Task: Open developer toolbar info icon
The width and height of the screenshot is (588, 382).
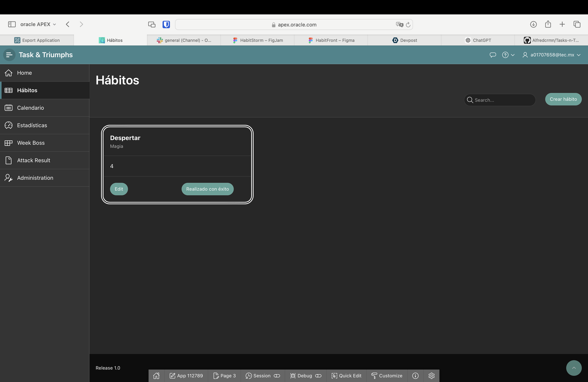Action: [415, 376]
